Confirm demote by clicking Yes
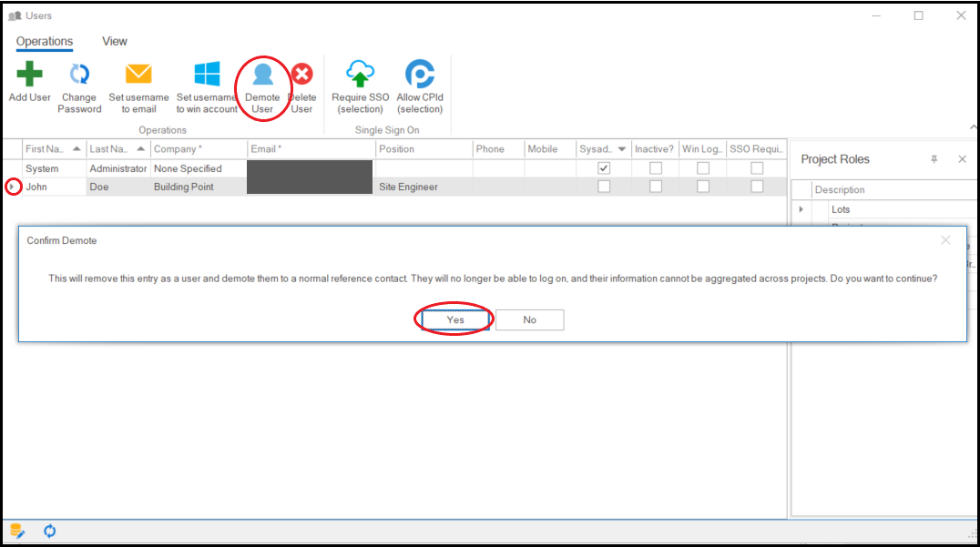980x547 pixels. pyautogui.click(x=455, y=319)
